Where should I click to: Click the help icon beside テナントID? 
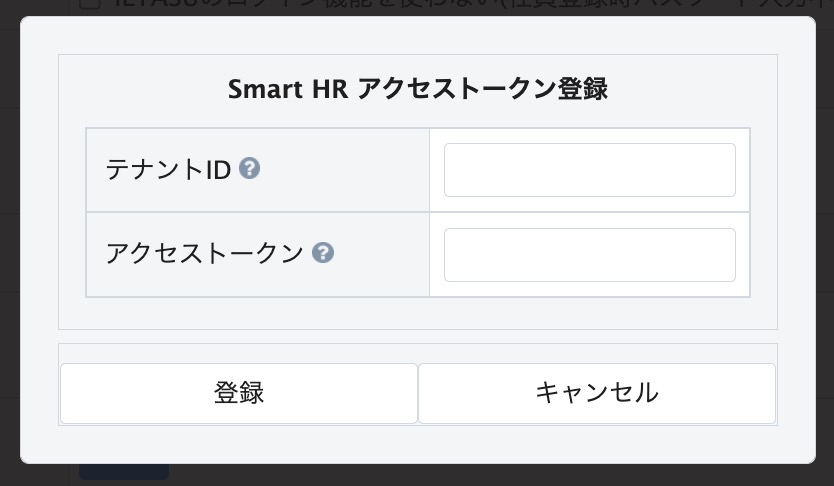[250, 169]
